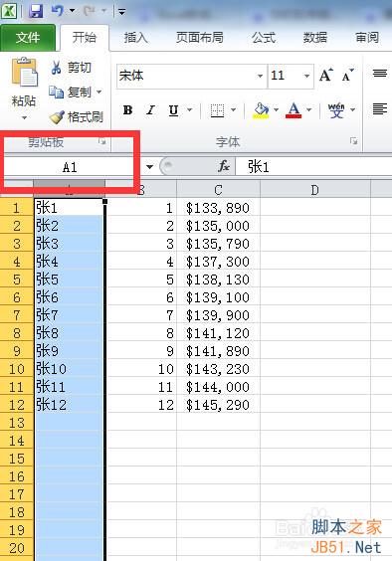Image resolution: width=392 pixels, height=561 pixels.
Task: Select cell containing 张1
Action: [70, 208]
